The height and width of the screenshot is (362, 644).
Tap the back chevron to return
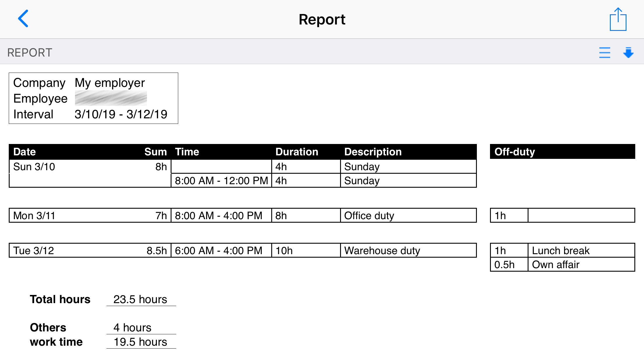point(23,19)
